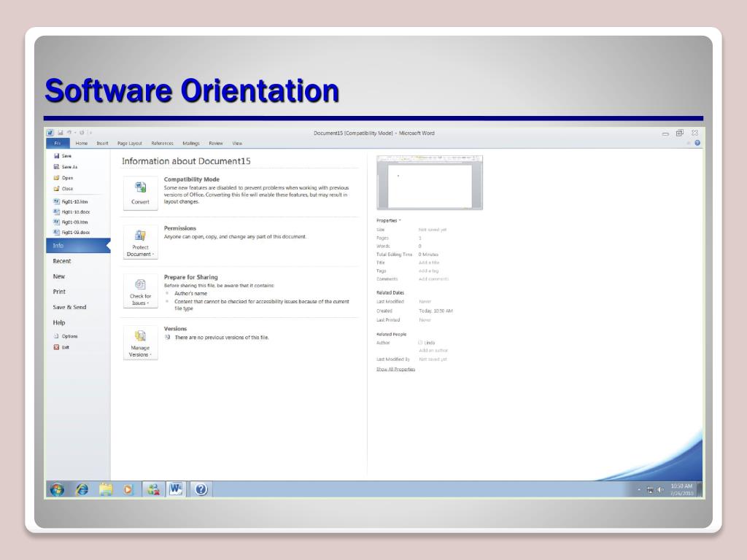Click the document preview thumbnail
This screenshot has height=560, width=747.
click(429, 182)
